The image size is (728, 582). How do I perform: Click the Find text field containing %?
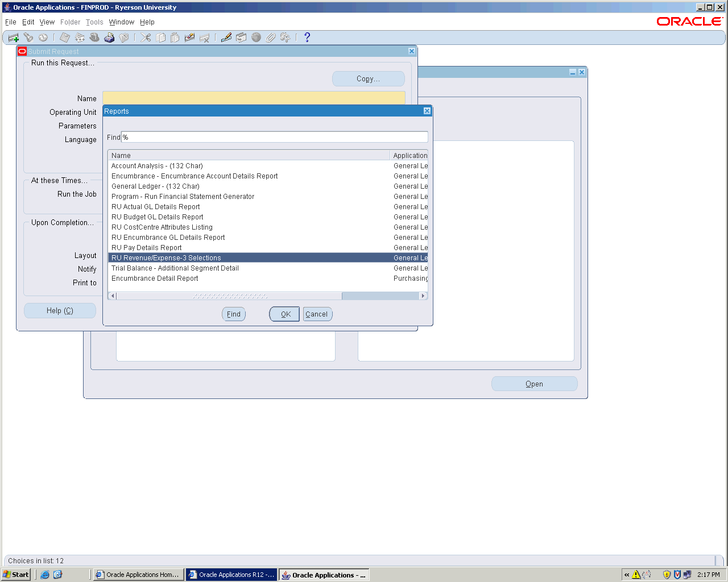click(274, 138)
